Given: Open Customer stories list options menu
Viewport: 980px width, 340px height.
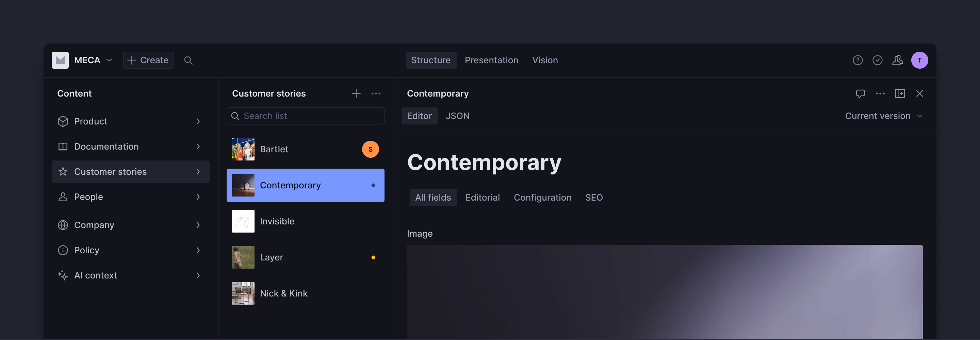Looking at the screenshot, I should click(x=376, y=93).
